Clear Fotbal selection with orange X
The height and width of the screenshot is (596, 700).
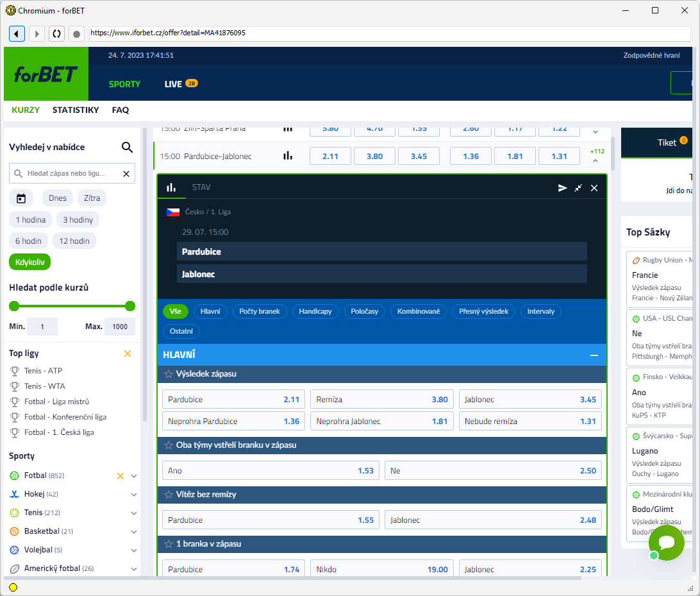[120, 476]
